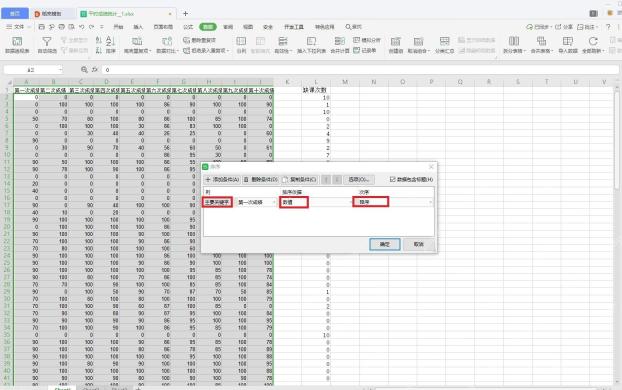Click the save icon in quick access toolbar

click(x=42, y=27)
